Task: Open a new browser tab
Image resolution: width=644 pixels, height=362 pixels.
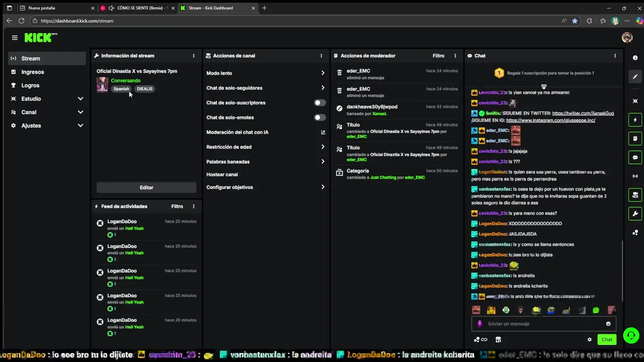Action: (264, 8)
